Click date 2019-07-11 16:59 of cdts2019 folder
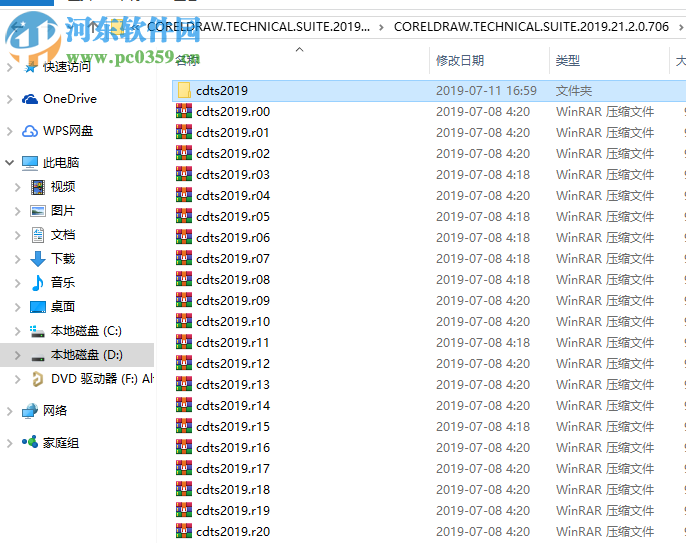This screenshot has width=686, height=543. (486, 91)
